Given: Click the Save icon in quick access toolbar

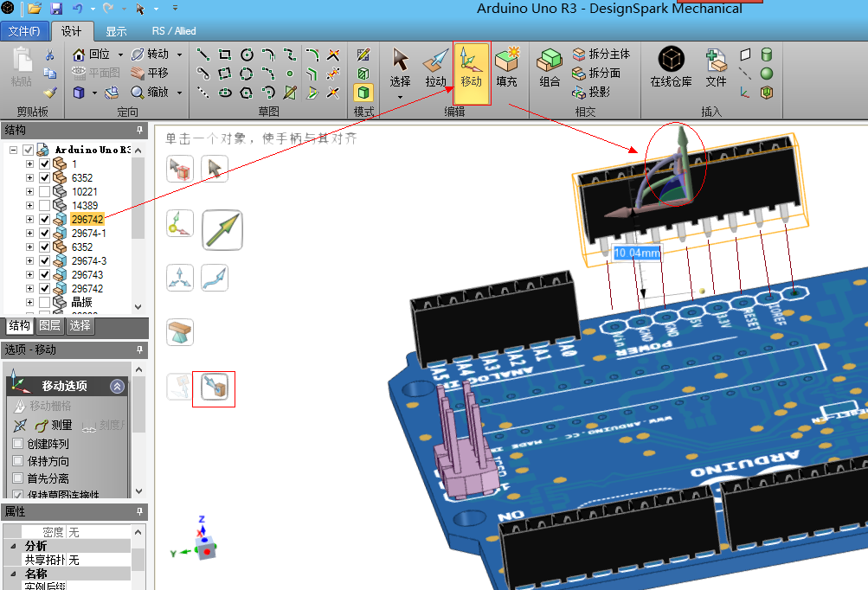Looking at the screenshot, I should point(56,9).
